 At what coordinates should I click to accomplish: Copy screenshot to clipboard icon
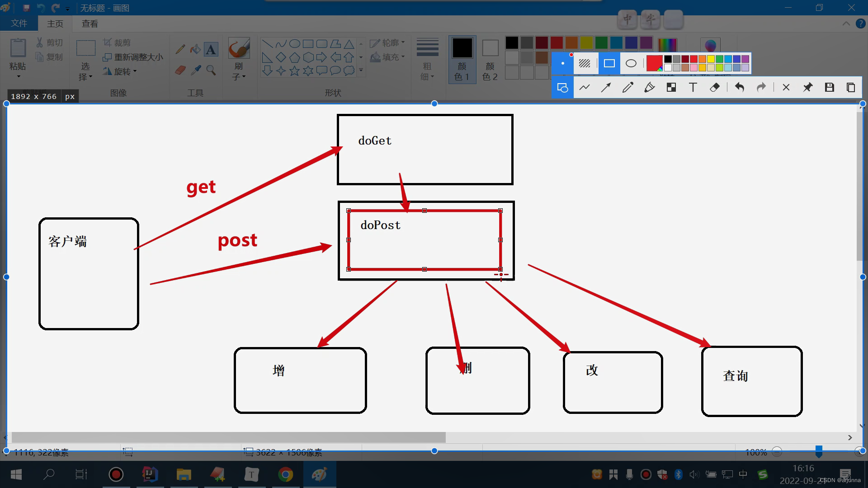coord(850,88)
